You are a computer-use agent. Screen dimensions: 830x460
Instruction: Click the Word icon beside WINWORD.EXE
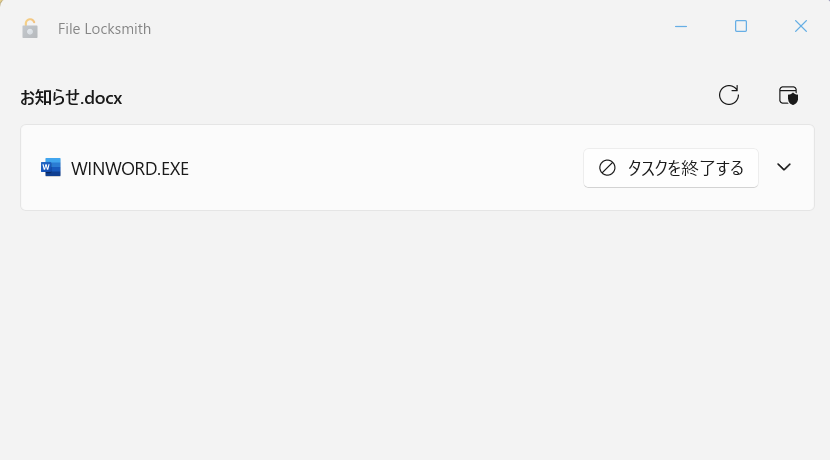coord(51,167)
